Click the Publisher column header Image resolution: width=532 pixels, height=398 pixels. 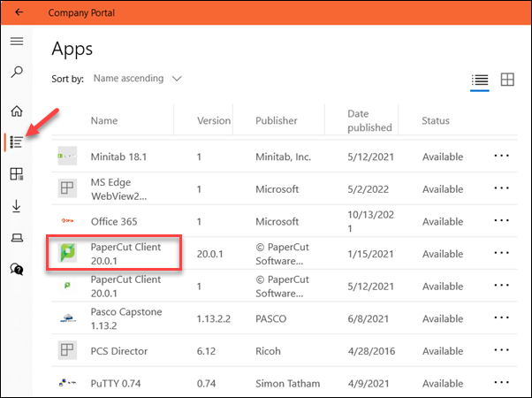click(x=277, y=120)
